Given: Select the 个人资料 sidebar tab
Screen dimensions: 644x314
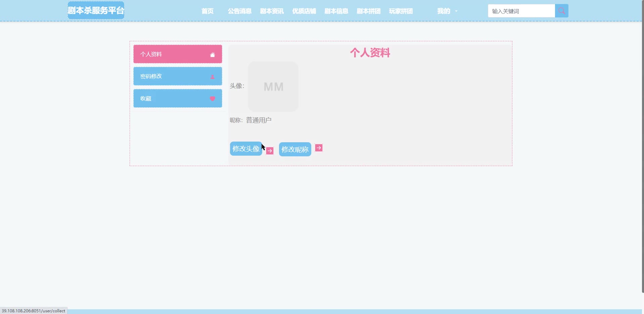Looking at the screenshot, I should (x=178, y=54).
